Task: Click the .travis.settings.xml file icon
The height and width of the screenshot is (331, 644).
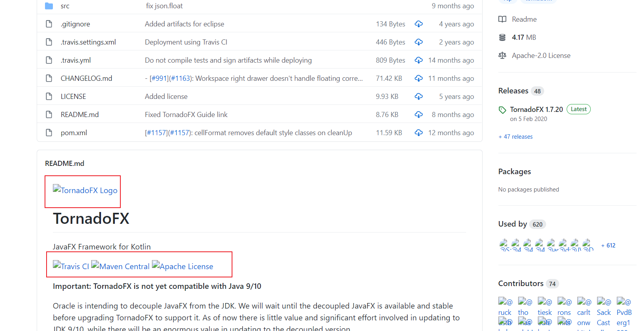Action: (49, 42)
